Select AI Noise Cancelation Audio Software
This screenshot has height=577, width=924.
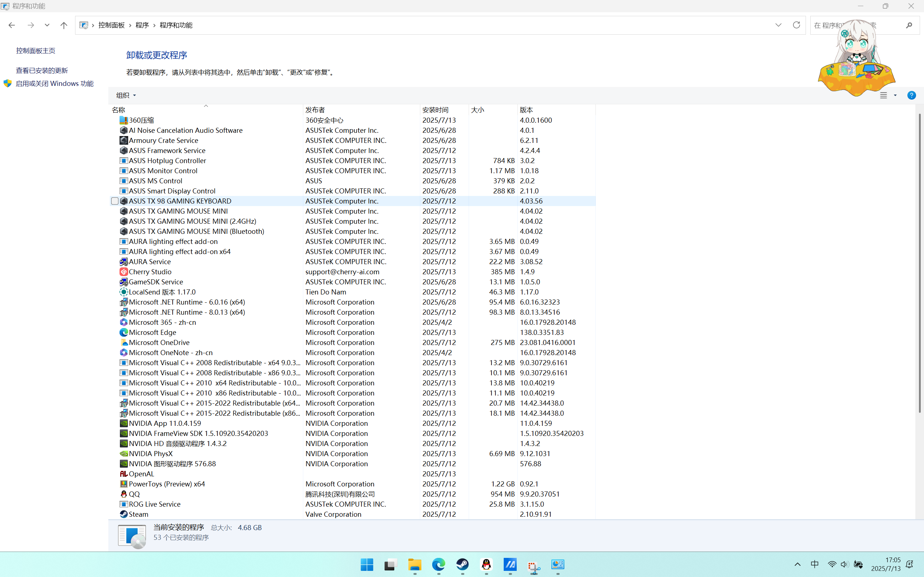(352, 130)
